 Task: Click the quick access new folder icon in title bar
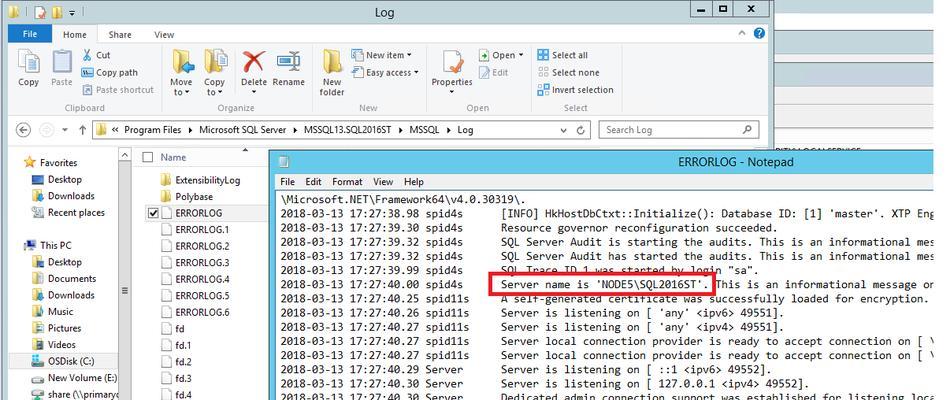tap(57, 12)
